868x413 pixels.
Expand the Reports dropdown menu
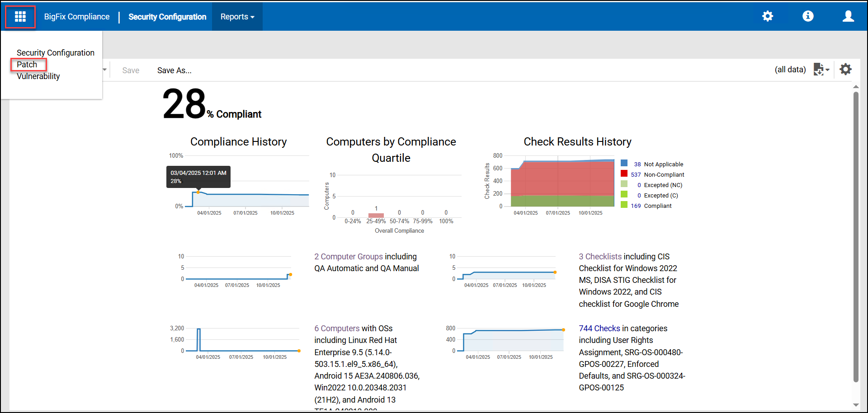[237, 17]
